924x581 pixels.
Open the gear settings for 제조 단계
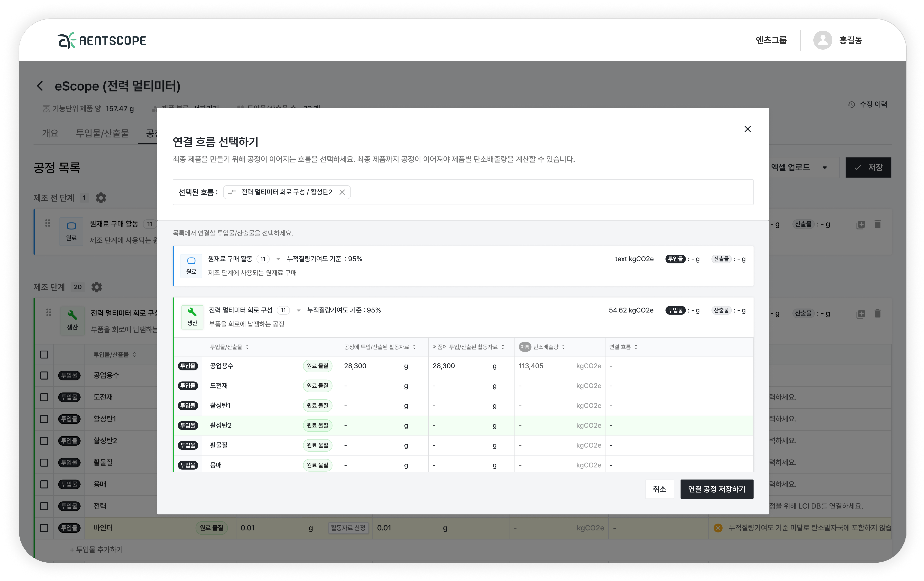[x=97, y=287]
